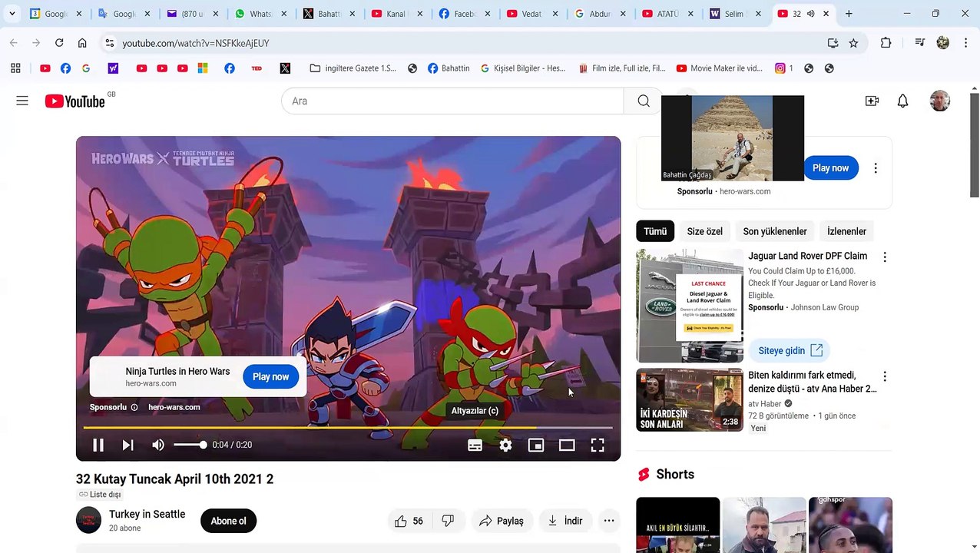Download video with İndir button
Viewport: 980px width, 553px height.
565,521
